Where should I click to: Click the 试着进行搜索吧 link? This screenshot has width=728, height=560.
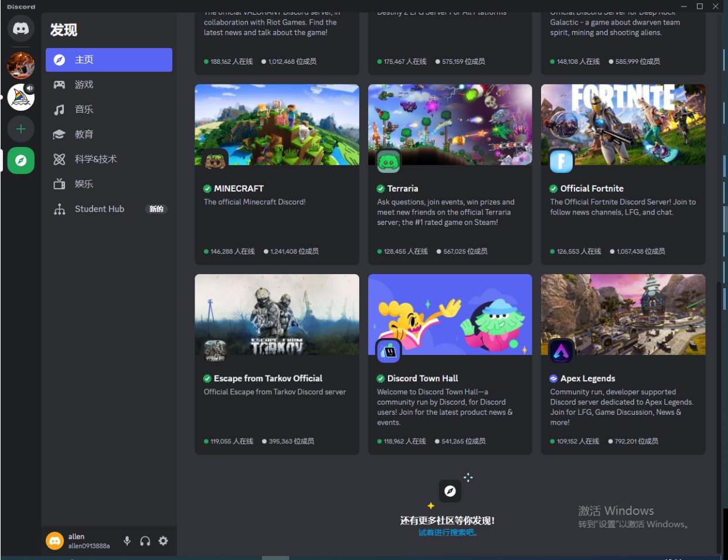click(448, 532)
